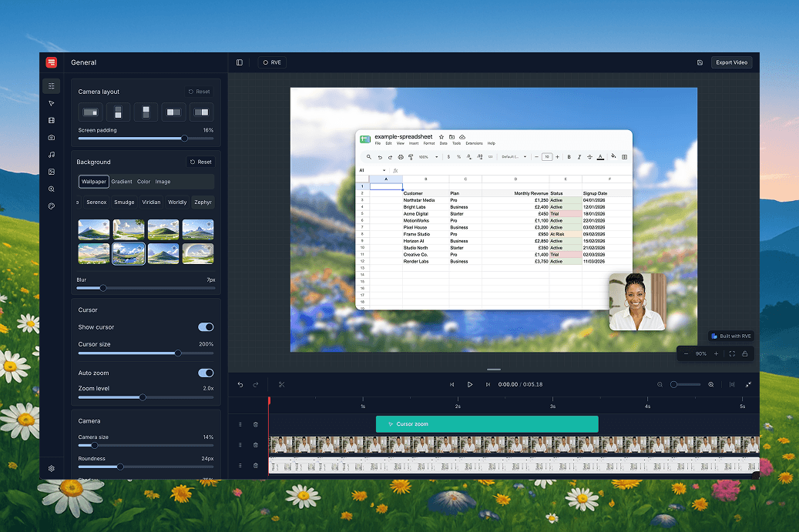The image size is (799, 532).
Task: Turn off the Show cursor switch
Action: 206,327
